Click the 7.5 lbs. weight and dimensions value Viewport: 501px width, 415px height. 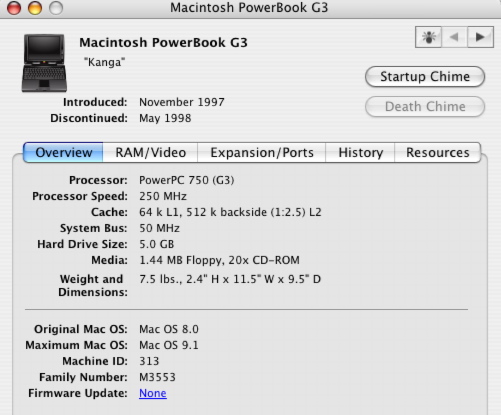(230, 279)
